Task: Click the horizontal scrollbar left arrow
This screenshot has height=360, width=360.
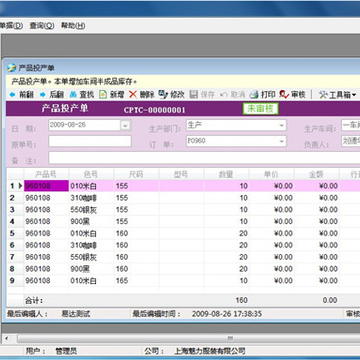Action: [6, 339]
